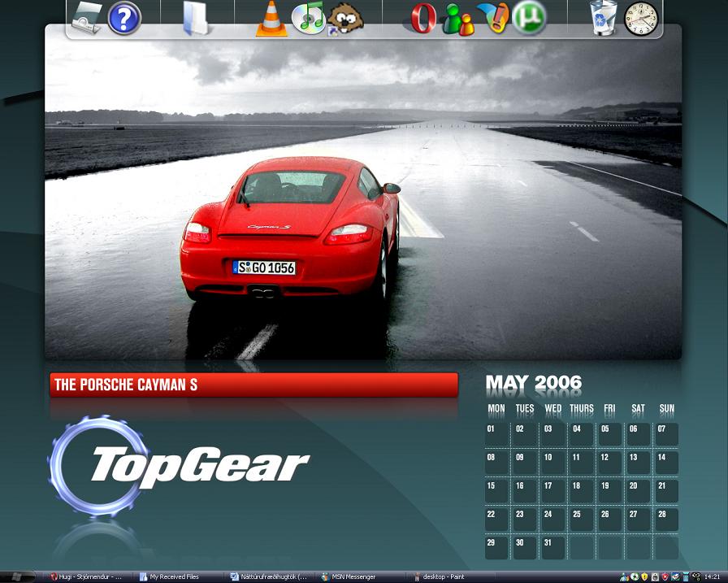Launch iTunes from the dock
Screen dimensions: 728x583
(x=308, y=18)
